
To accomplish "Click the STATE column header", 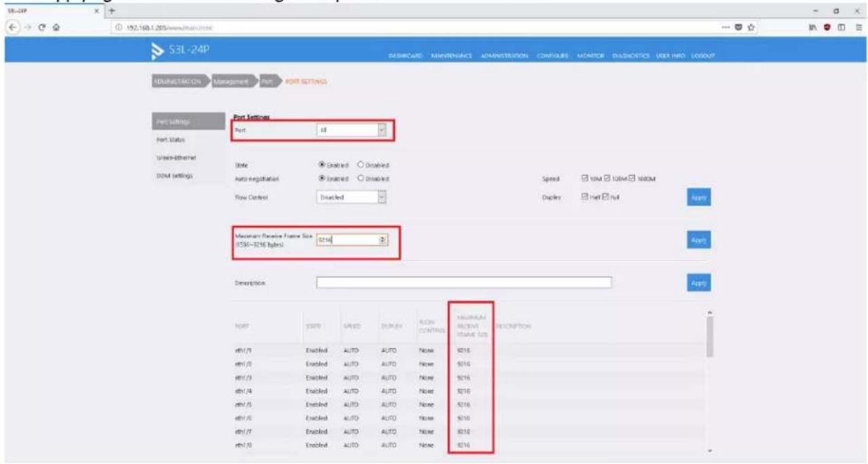I will point(314,326).
